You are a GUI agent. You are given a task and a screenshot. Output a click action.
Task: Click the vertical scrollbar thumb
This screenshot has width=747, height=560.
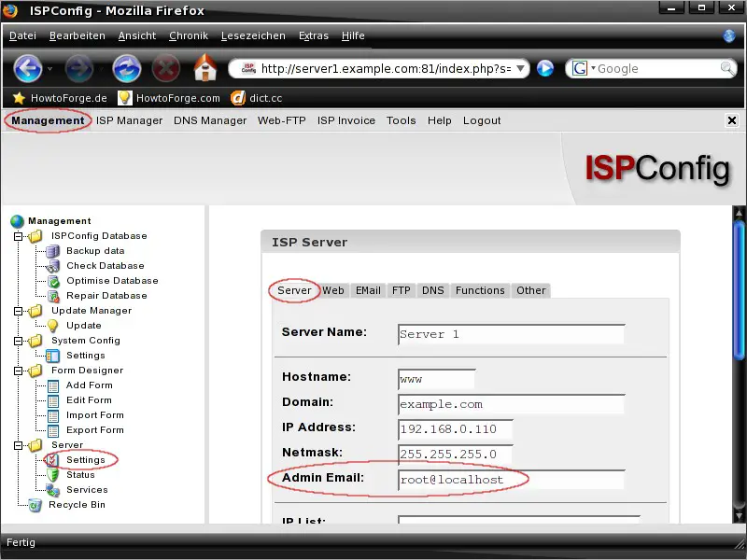tap(739, 290)
